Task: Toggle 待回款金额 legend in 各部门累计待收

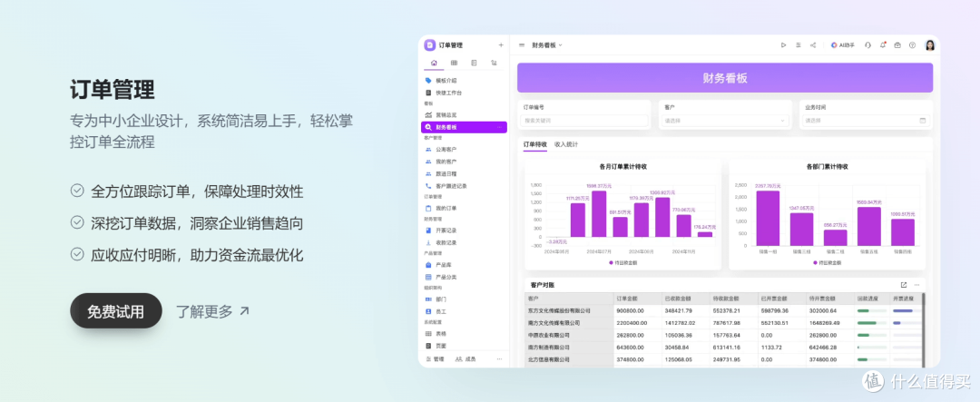Action: 828,262
